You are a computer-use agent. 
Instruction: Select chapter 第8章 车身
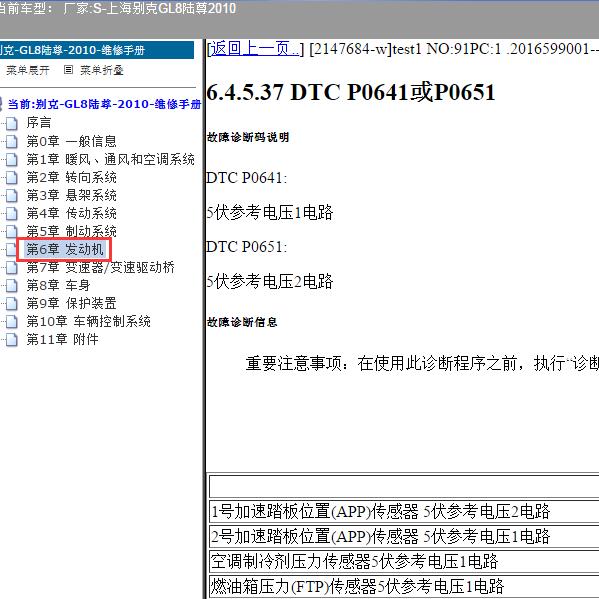click(x=58, y=285)
